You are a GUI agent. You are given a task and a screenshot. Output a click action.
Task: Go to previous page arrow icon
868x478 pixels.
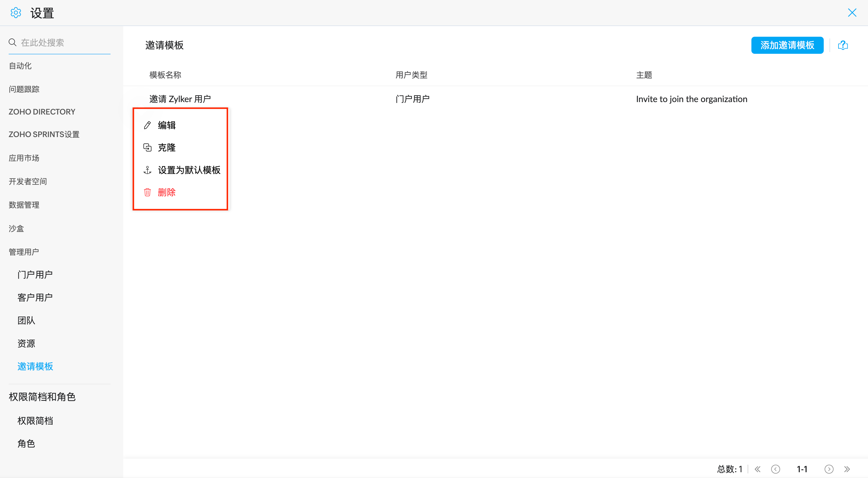[775, 469]
